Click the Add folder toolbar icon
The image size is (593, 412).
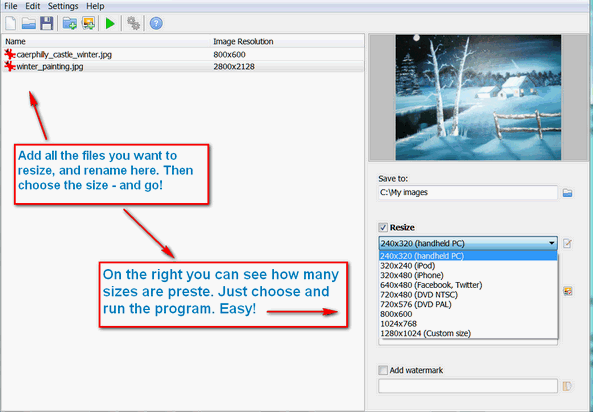[x=70, y=23]
